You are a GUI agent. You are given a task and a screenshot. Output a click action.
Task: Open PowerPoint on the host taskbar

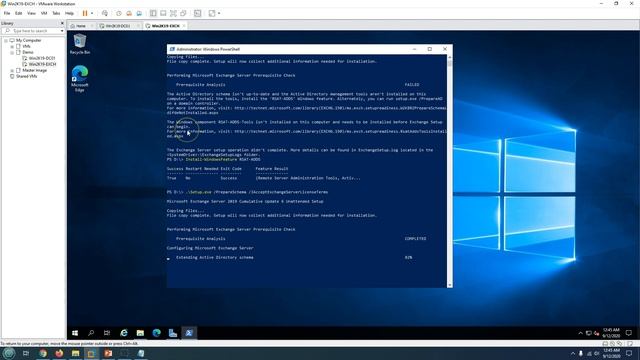click(108, 353)
